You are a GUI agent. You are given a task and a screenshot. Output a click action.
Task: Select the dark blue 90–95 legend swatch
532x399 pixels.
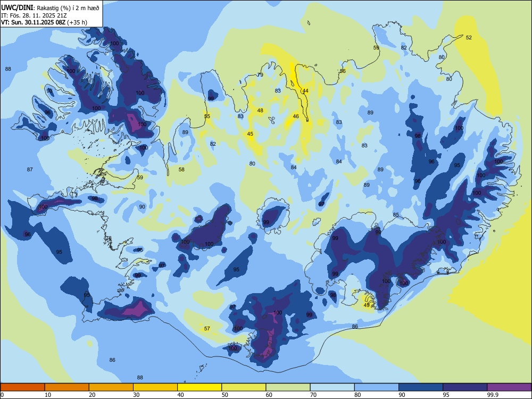point(421,387)
